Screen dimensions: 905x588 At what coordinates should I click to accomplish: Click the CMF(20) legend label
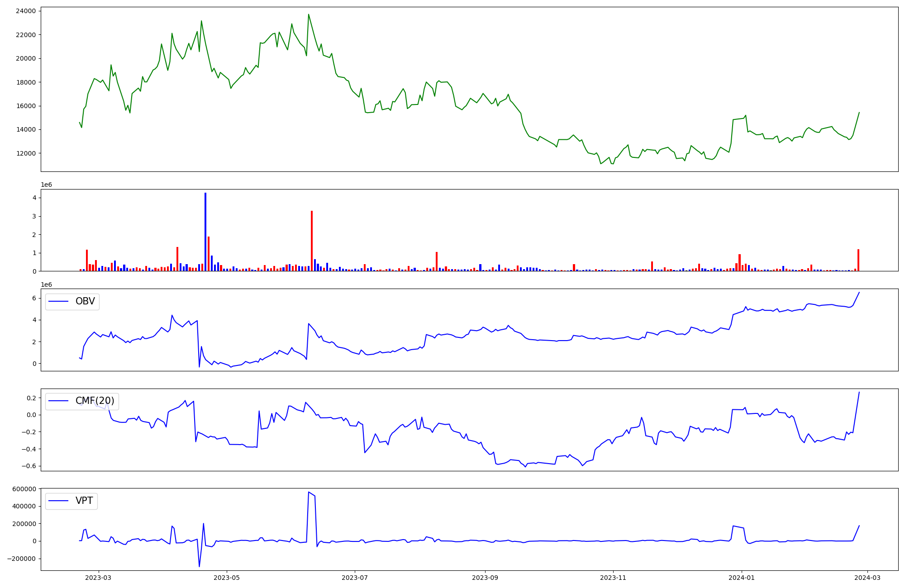(95, 401)
